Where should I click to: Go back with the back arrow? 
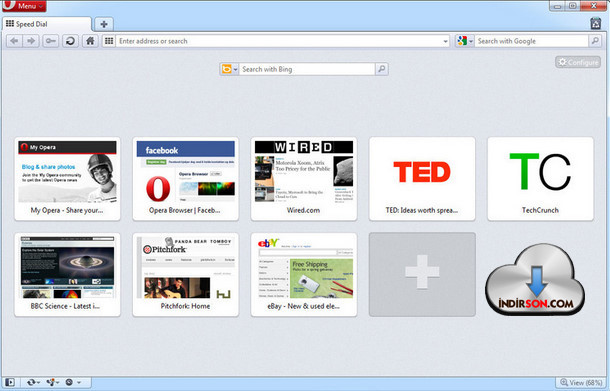click(x=14, y=41)
